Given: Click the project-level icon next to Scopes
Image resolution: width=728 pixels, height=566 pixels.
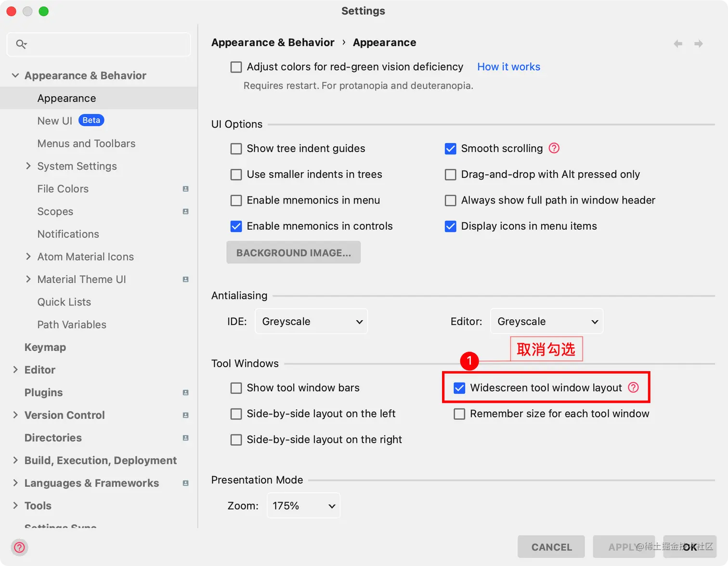Looking at the screenshot, I should pos(186,212).
